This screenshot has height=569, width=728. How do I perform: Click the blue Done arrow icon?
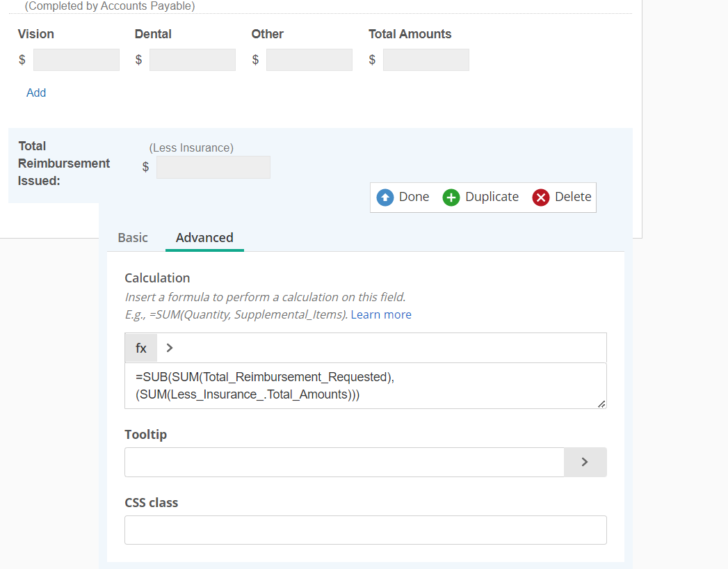click(x=385, y=198)
